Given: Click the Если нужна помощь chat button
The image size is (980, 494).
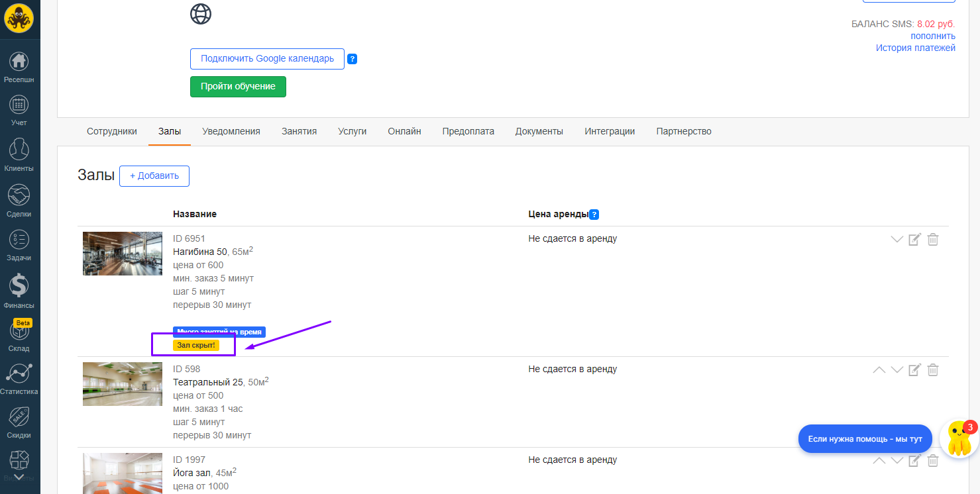Looking at the screenshot, I should (865, 438).
